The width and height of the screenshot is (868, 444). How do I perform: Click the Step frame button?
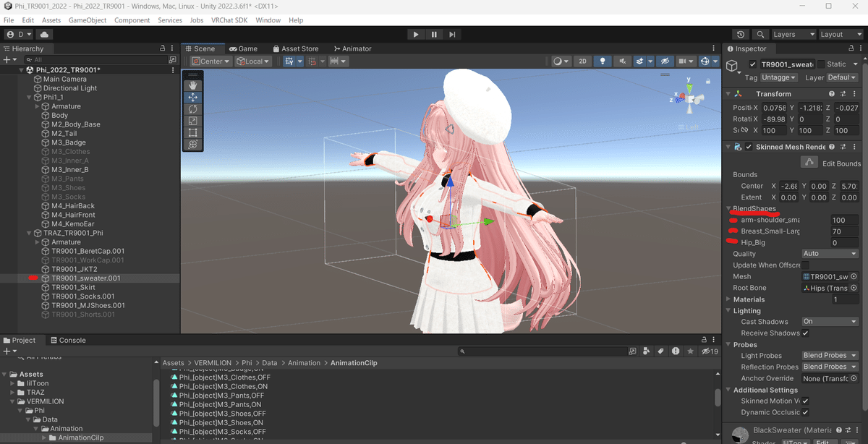(x=452, y=34)
